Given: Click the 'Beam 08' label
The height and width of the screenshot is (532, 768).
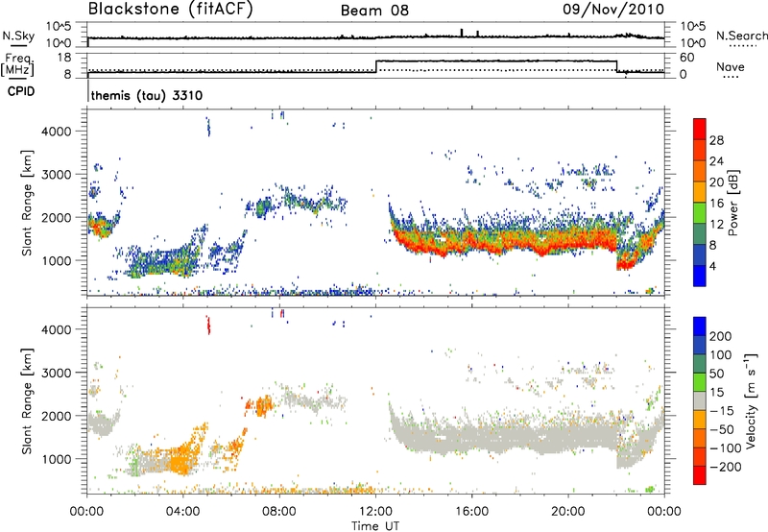Looking at the screenshot, I should pos(374,11).
